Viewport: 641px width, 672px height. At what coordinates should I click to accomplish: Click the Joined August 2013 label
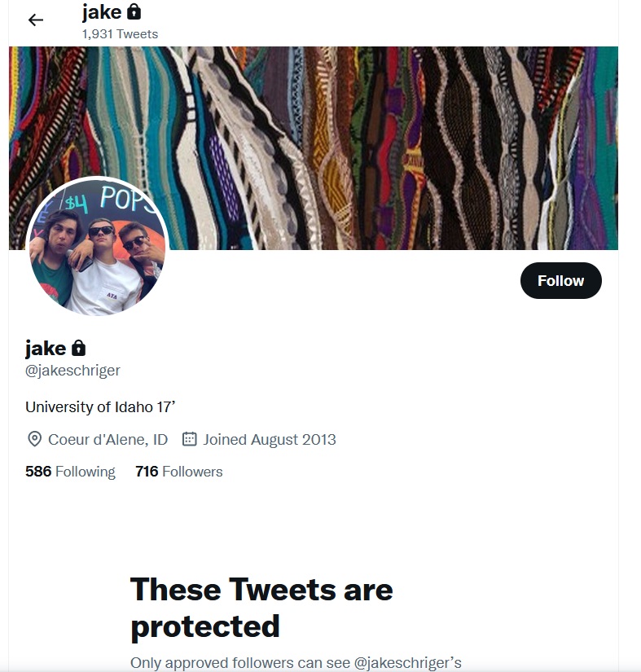tap(269, 439)
